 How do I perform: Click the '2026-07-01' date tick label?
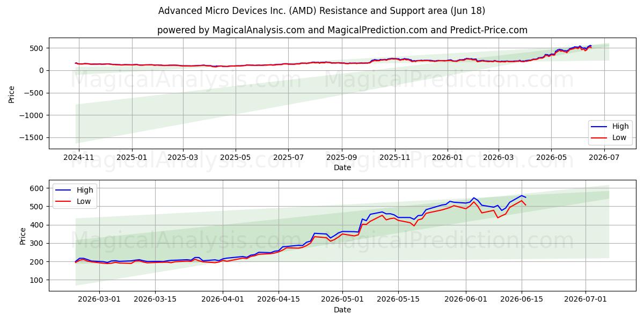[586, 299]
